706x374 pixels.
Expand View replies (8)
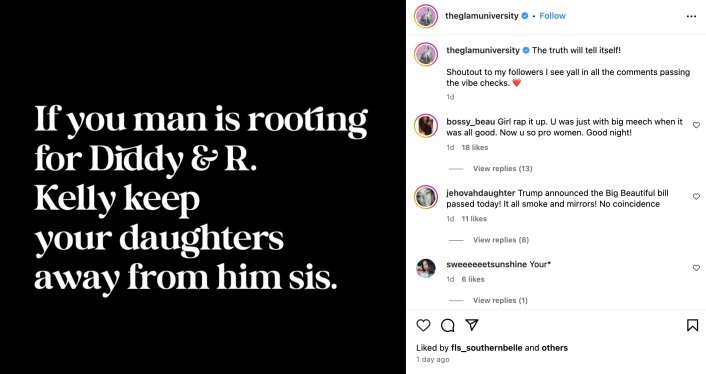tap(501, 240)
